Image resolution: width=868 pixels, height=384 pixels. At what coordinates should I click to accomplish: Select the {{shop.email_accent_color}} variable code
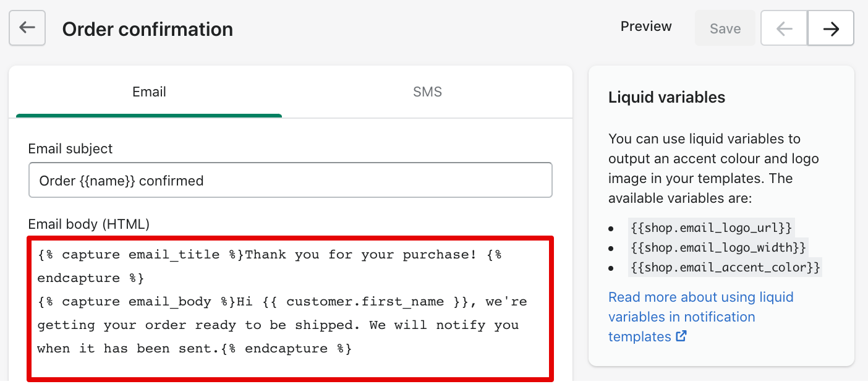(725, 267)
